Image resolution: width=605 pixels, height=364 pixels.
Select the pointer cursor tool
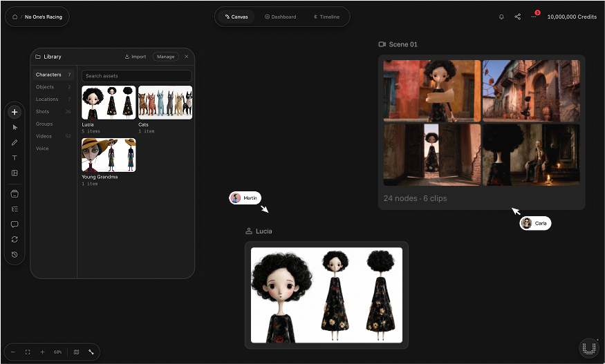point(15,127)
